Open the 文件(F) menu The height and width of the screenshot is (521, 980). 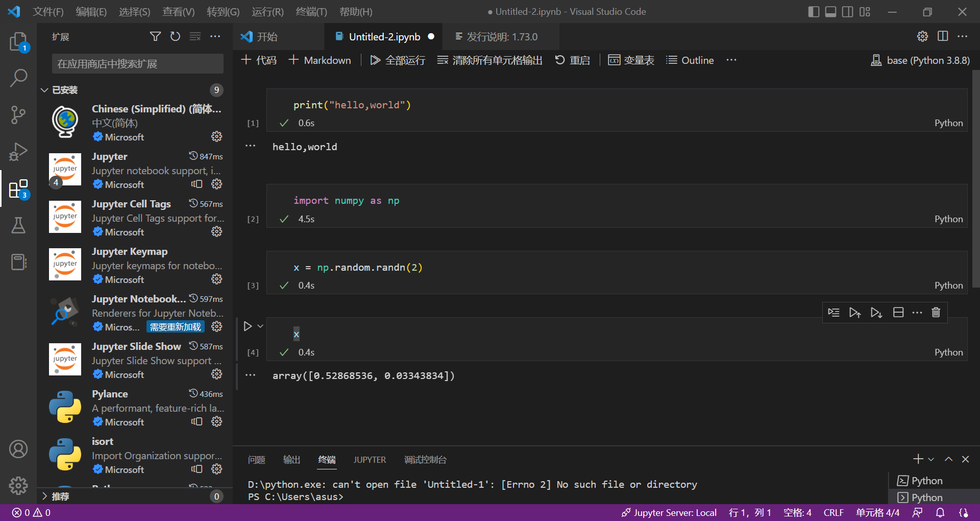48,11
